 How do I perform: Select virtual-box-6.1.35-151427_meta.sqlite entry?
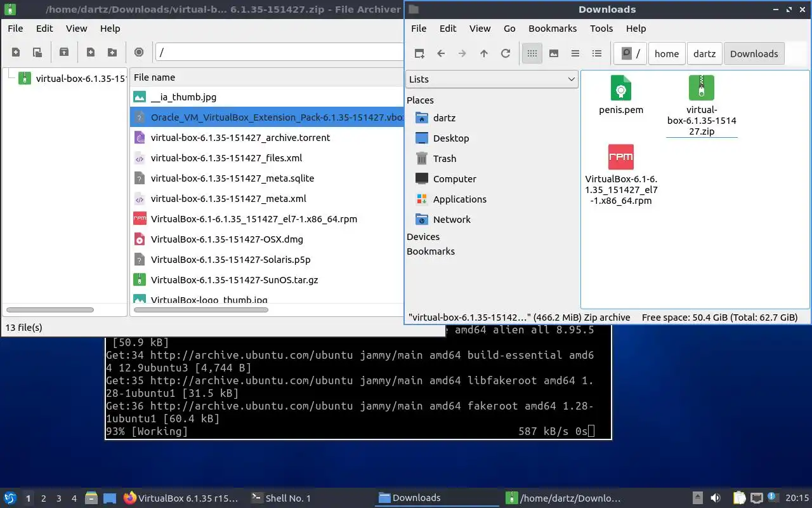point(267,178)
